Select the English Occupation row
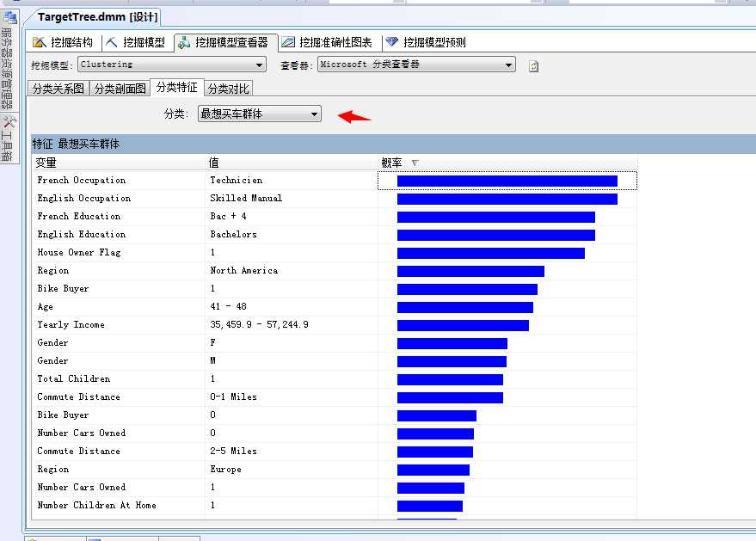This screenshot has height=541, width=756. tap(335, 198)
